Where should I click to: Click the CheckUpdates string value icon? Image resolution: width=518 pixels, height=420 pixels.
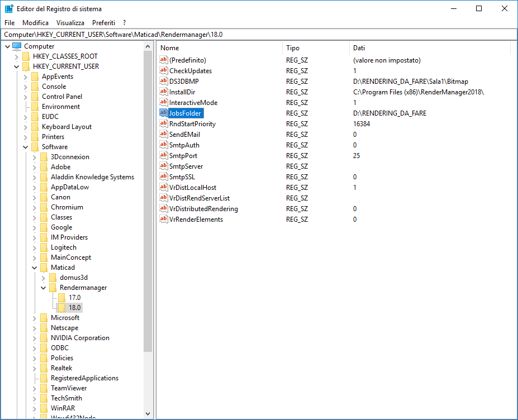[x=163, y=71]
